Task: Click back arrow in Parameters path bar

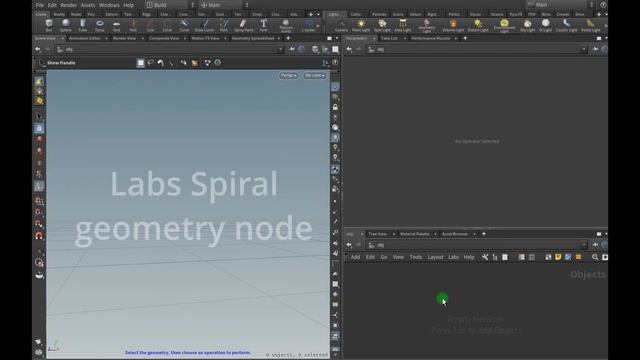Action: (349, 49)
